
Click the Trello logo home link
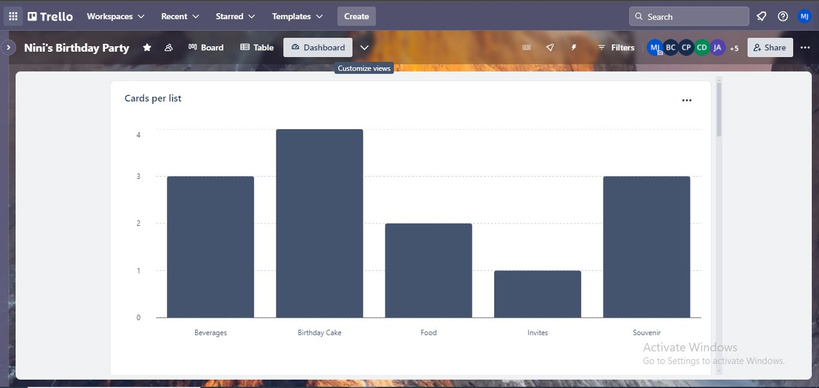click(x=51, y=16)
